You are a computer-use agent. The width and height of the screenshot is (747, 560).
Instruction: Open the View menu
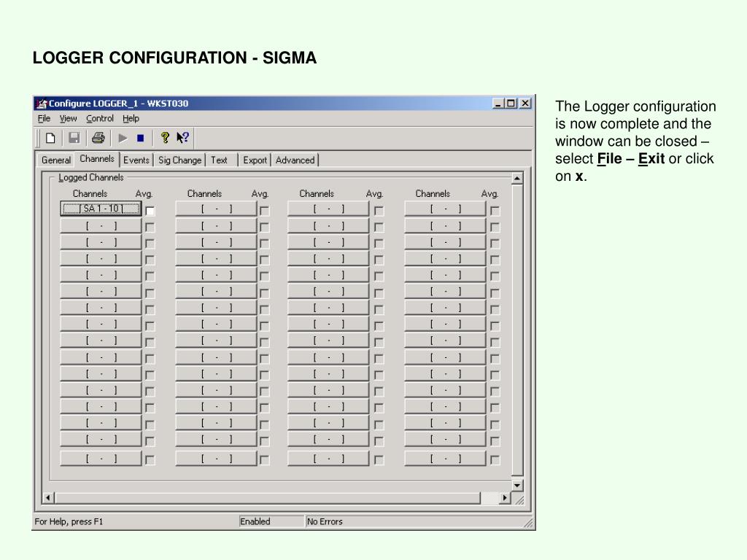coord(68,118)
